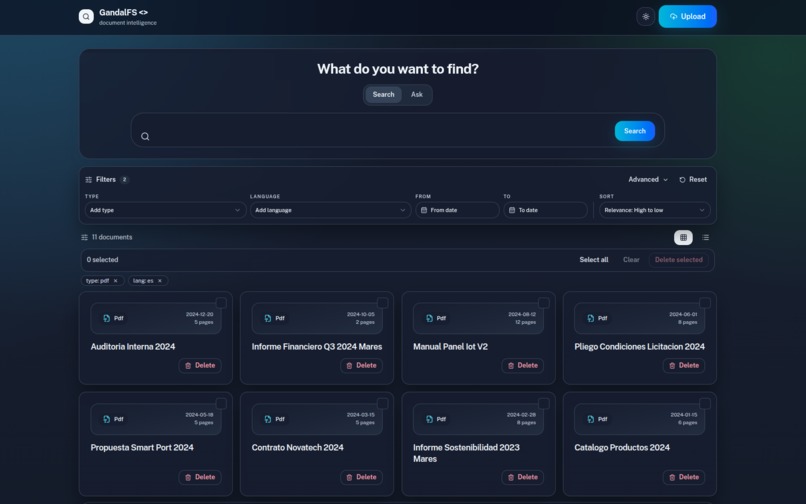Expand the Advanced filters options

pyautogui.click(x=648, y=179)
